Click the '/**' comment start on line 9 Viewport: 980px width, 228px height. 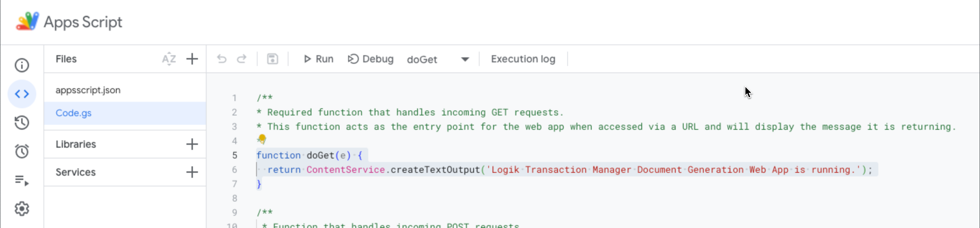tap(264, 213)
